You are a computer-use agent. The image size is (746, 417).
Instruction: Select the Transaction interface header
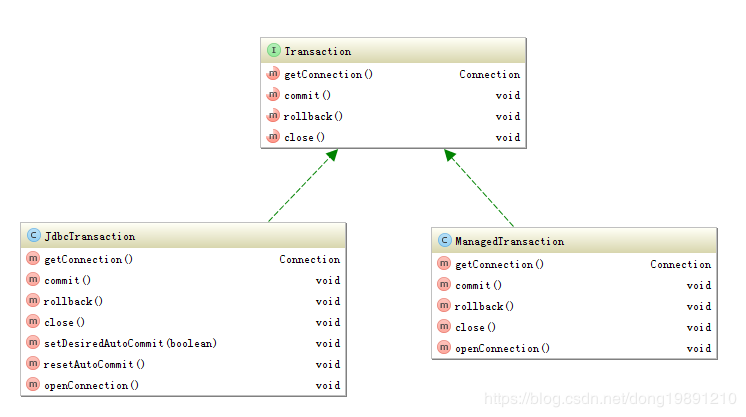click(x=318, y=51)
